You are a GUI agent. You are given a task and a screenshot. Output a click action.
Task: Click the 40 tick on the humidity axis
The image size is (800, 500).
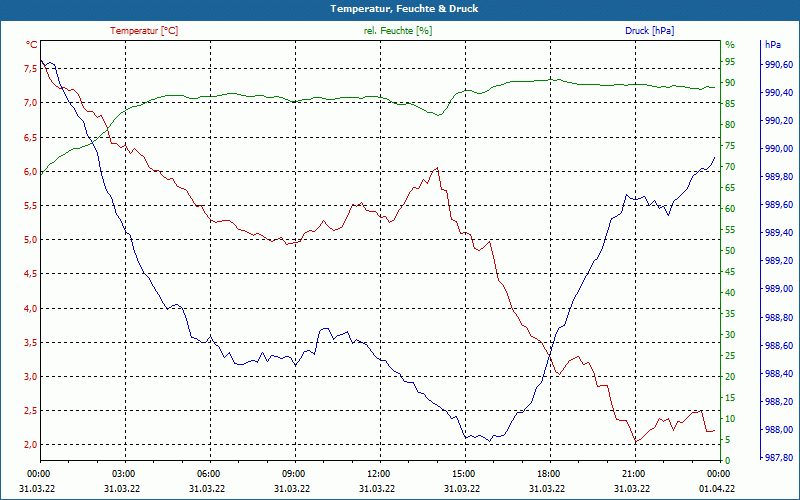730,293
